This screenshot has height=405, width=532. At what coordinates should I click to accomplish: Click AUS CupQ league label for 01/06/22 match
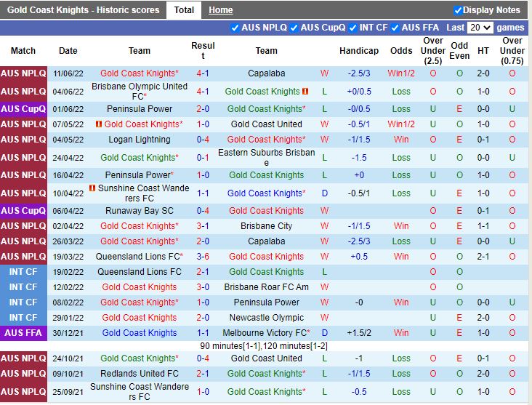click(23, 109)
